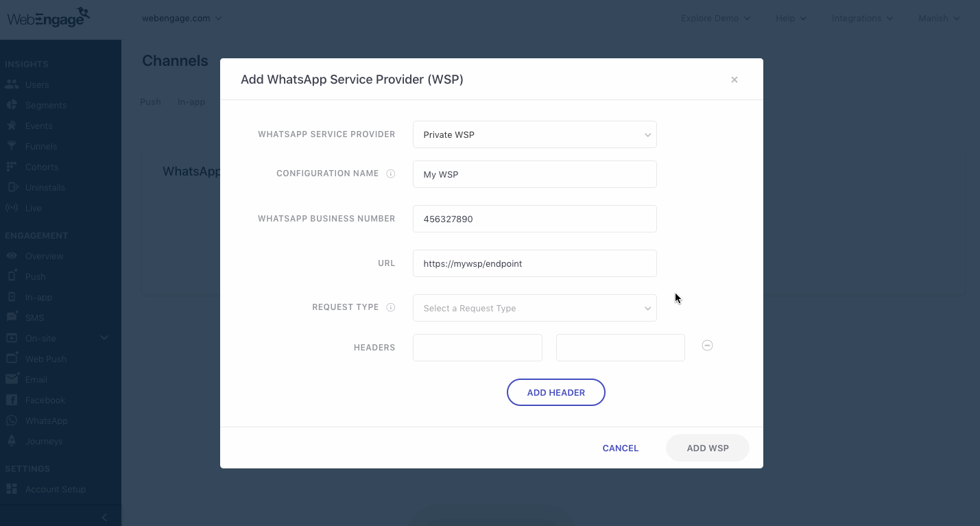Click the URL input field
The image size is (980, 526).
535,263
